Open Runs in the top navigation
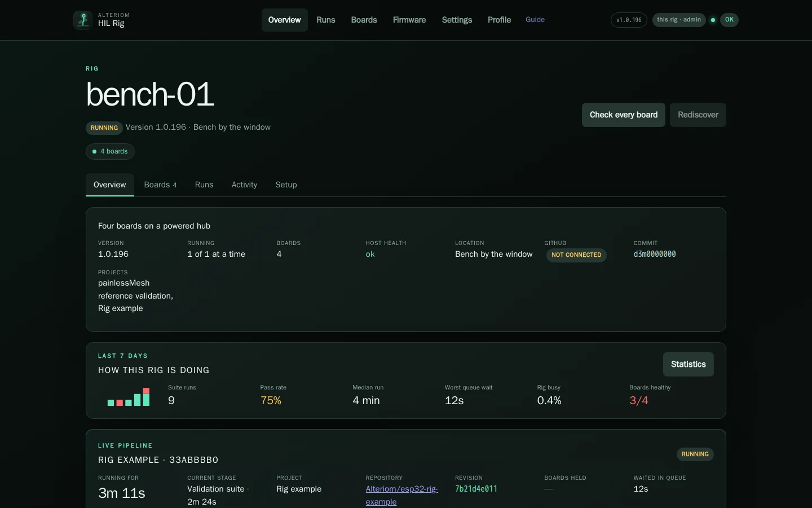 click(x=326, y=20)
